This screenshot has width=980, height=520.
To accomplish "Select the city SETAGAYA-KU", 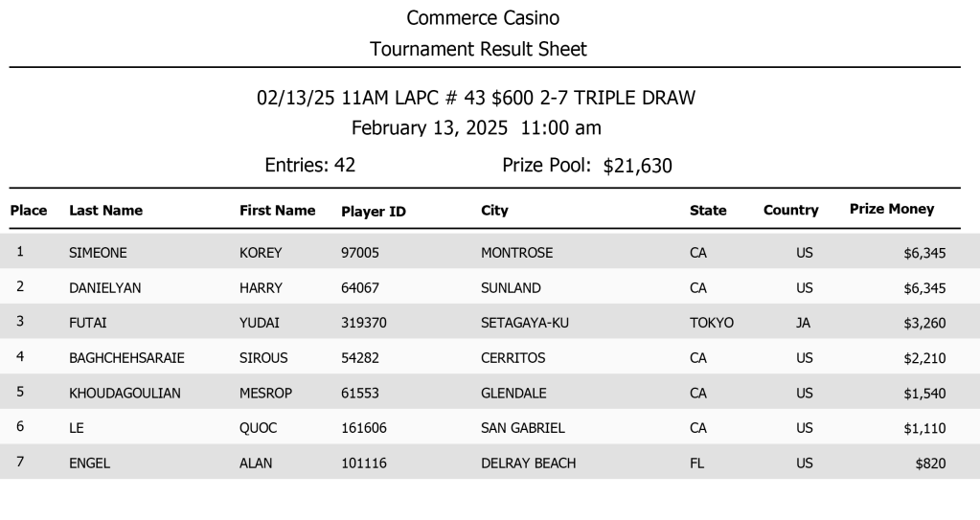I will coord(525,323).
